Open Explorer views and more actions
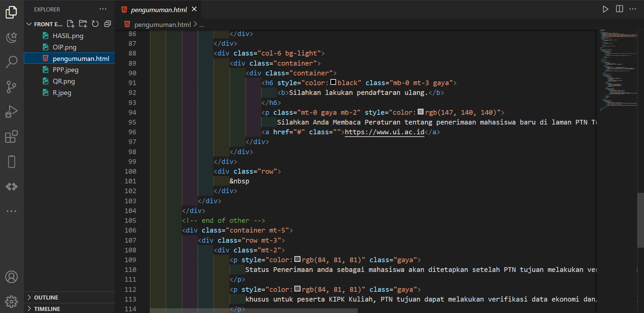 (103, 9)
